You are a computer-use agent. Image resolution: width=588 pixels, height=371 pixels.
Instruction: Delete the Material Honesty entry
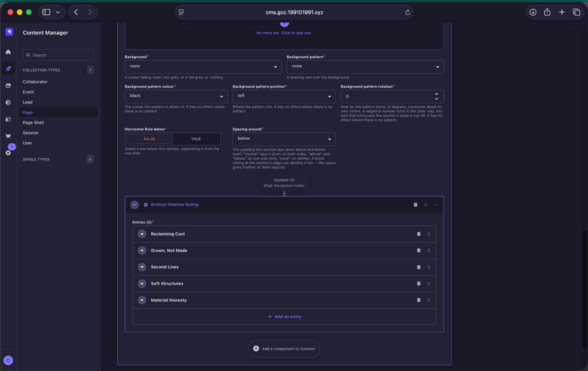tap(419, 300)
